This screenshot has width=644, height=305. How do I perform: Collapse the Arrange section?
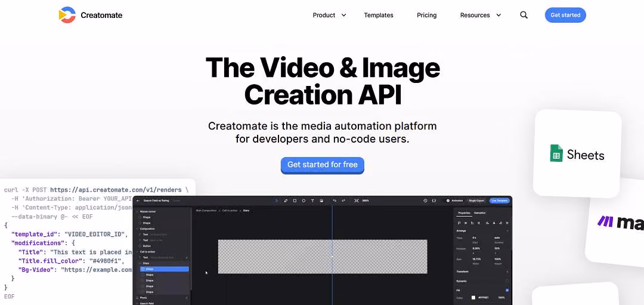point(507,230)
